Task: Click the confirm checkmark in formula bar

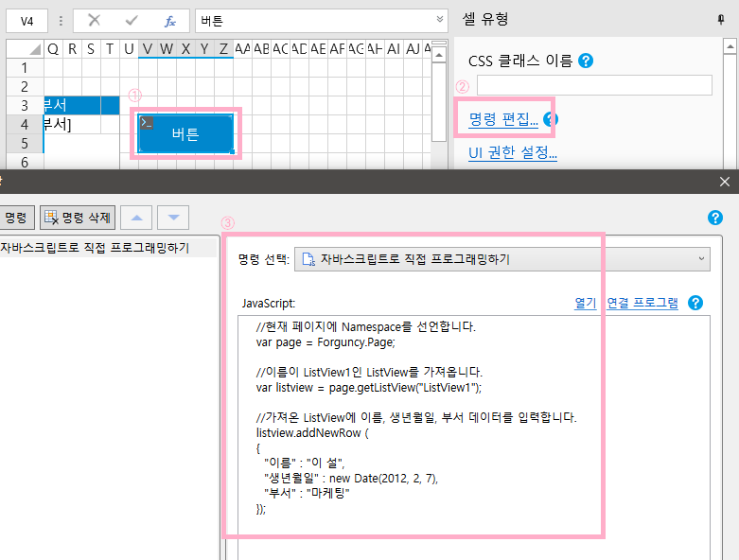Action: coord(132,20)
